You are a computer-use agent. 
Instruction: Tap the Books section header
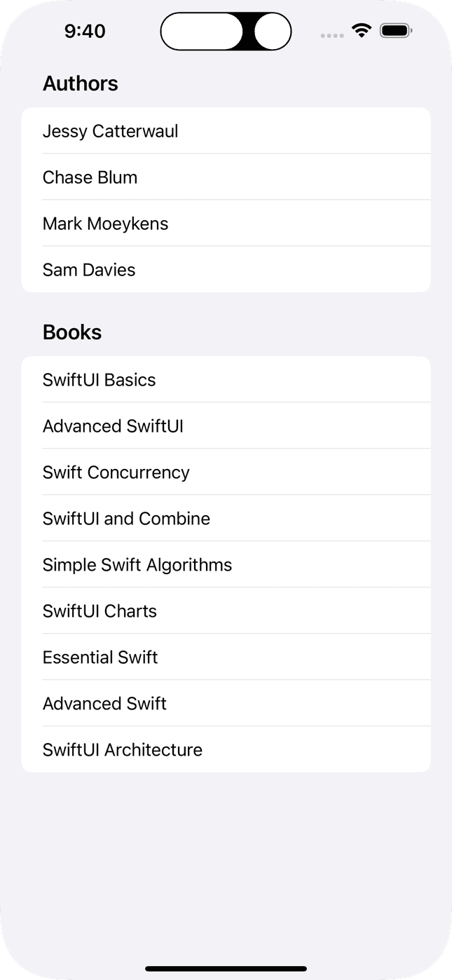(x=72, y=332)
